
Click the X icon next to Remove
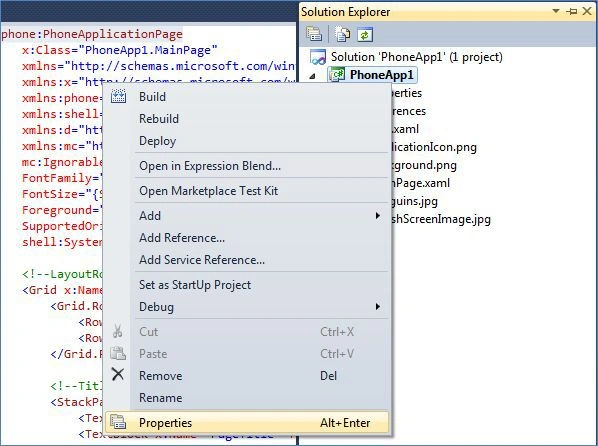(x=118, y=374)
